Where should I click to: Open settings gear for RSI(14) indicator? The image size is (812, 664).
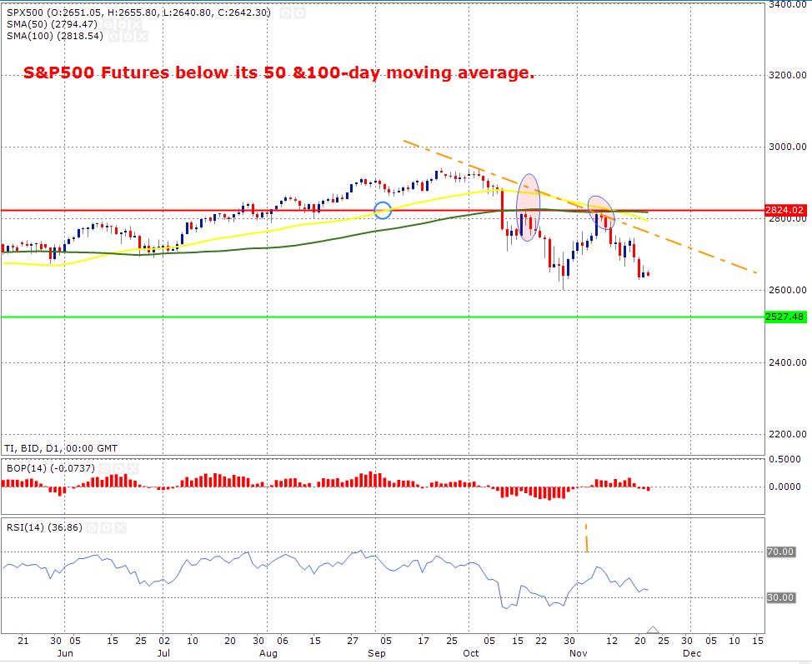pyautogui.click(x=106, y=528)
